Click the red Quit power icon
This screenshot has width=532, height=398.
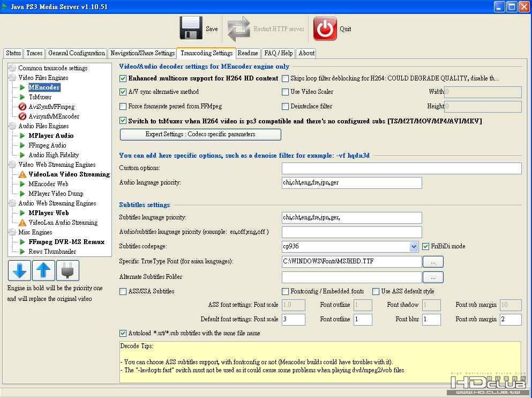[x=325, y=29]
